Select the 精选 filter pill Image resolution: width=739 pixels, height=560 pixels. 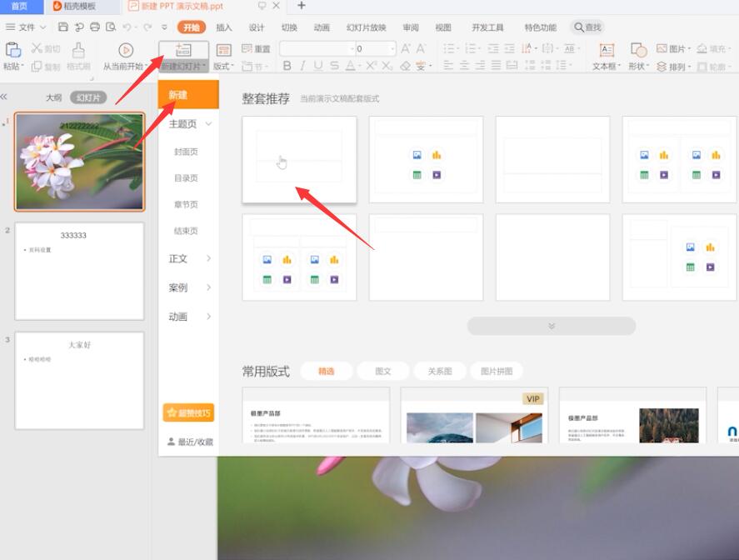(326, 371)
